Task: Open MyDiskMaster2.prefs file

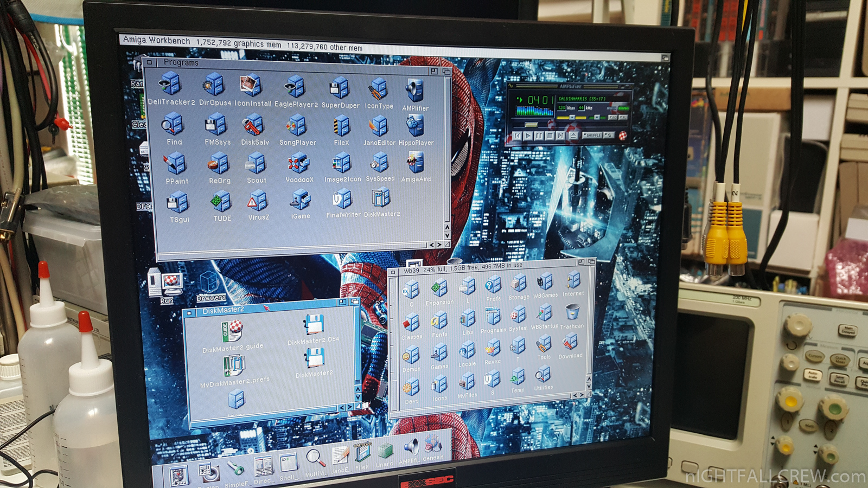Action: point(234,366)
